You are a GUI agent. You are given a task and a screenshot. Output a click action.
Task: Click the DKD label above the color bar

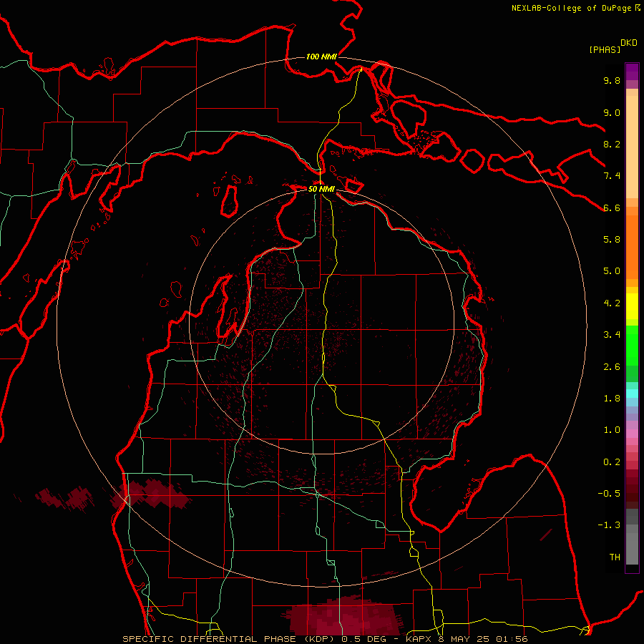click(629, 43)
